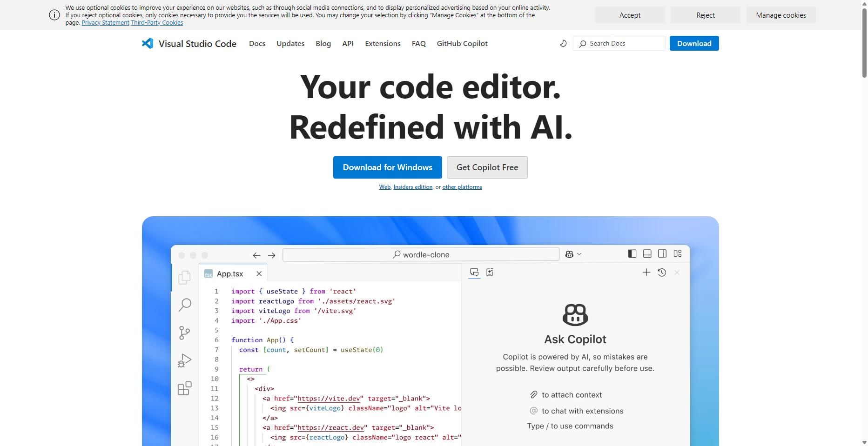Toggle bottom panel layout icon
Viewport: 868px width, 446px height.
click(647, 253)
